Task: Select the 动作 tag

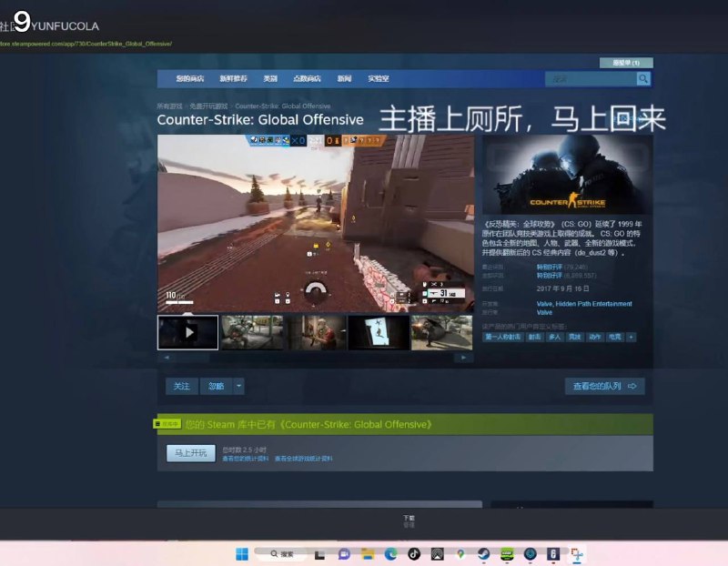Action: (595, 337)
